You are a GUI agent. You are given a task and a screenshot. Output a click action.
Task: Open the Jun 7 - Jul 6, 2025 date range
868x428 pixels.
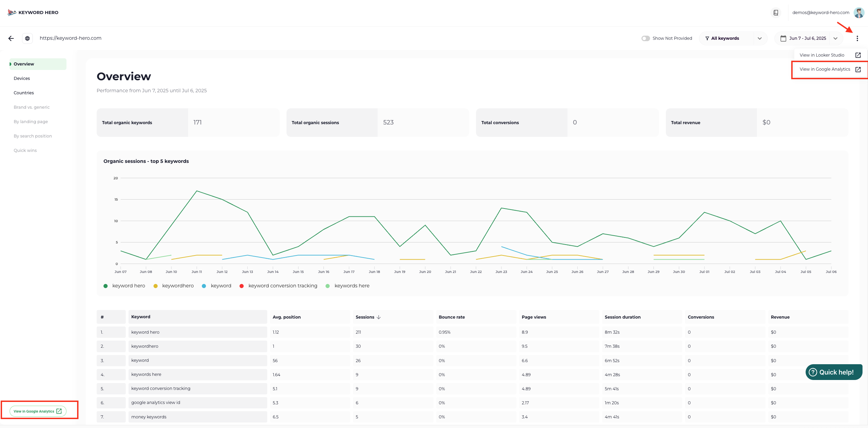tap(809, 38)
